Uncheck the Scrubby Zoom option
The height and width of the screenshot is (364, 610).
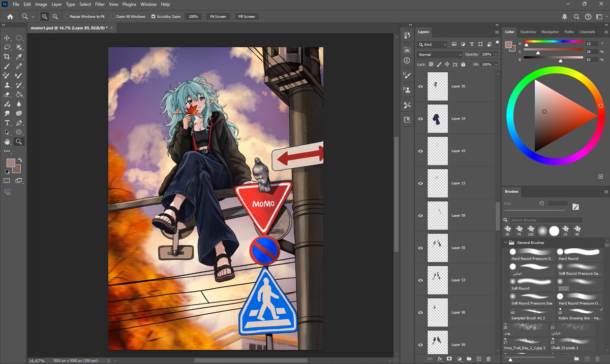tap(153, 17)
